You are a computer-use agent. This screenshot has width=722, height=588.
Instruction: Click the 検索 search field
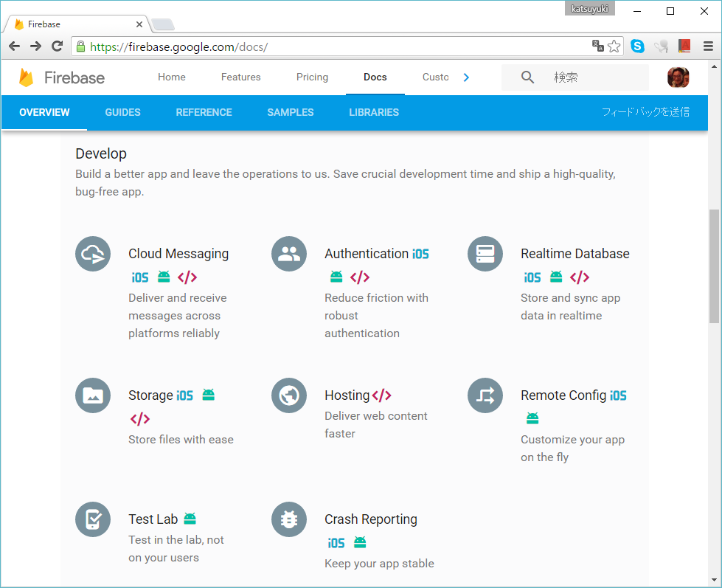click(575, 77)
